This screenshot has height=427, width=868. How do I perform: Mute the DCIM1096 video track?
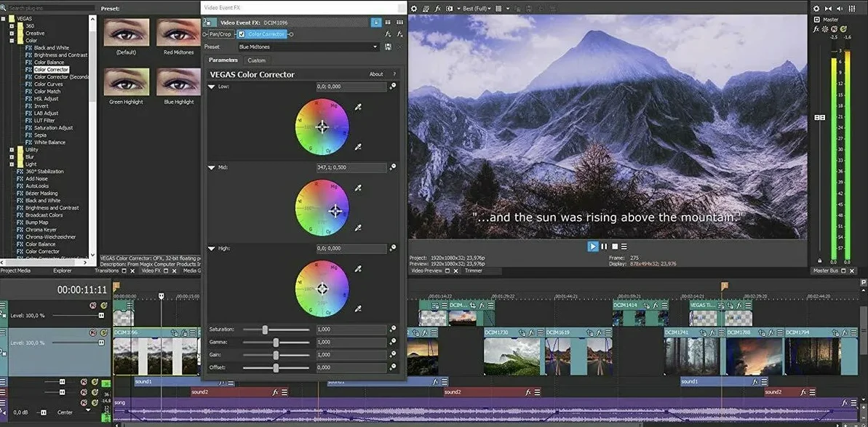pos(93,332)
